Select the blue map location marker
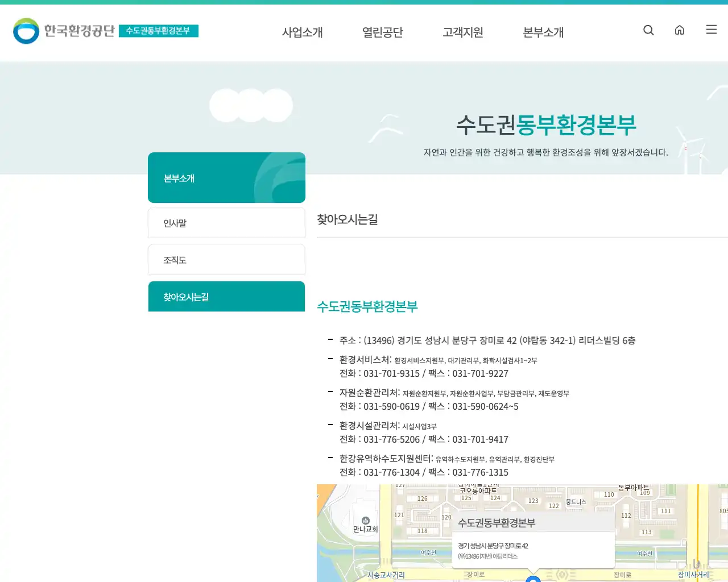Viewport: 728px width, 582px height. [x=533, y=579]
